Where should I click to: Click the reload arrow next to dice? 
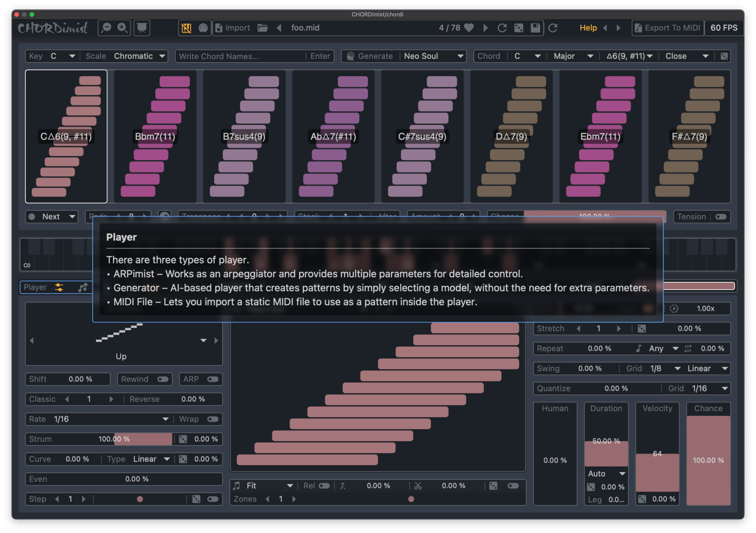pyautogui.click(x=502, y=28)
